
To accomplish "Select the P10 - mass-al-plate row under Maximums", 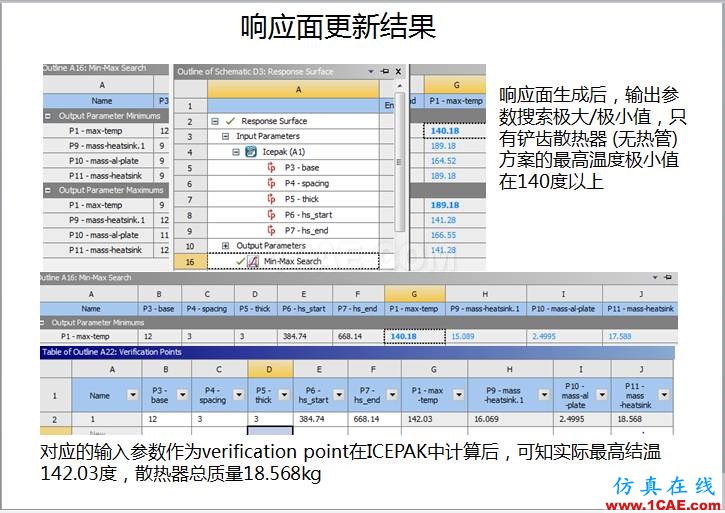I will (x=106, y=235).
